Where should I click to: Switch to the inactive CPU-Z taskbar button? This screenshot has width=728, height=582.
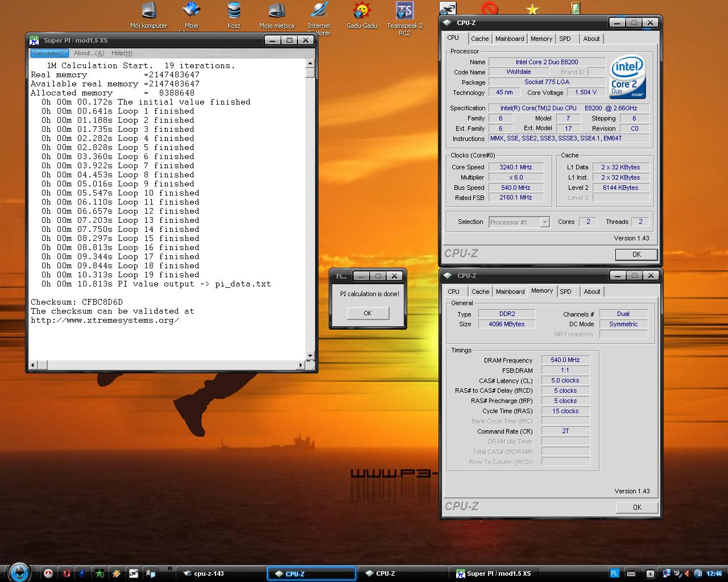pyautogui.click(x=403, y=573)
